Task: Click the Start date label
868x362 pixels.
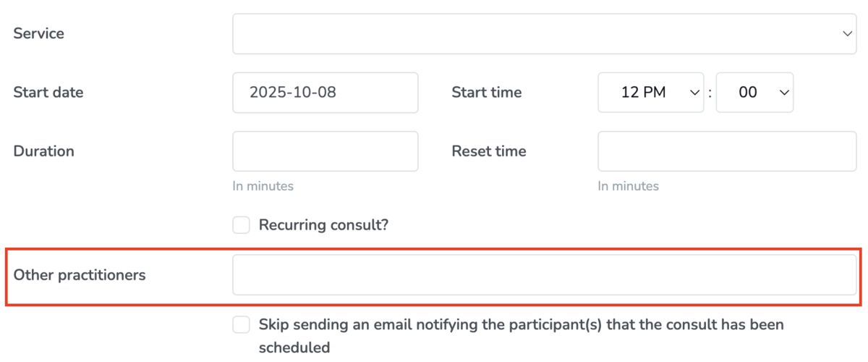Action: [48, 93]
